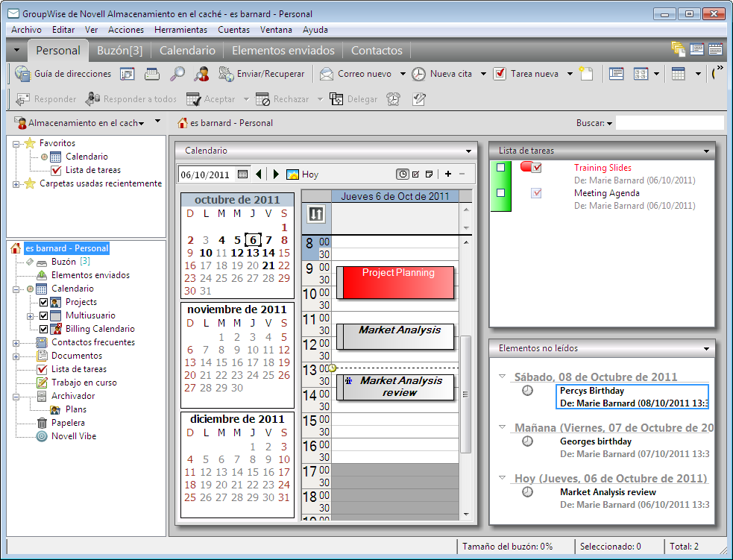
Task: Check the Training Slides task checkbox
Action: 500,167
